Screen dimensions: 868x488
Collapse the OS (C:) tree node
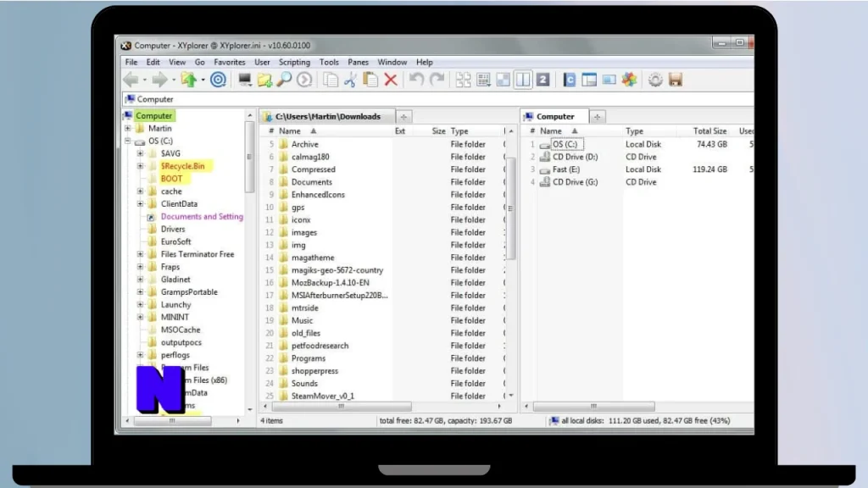(128, 141)
